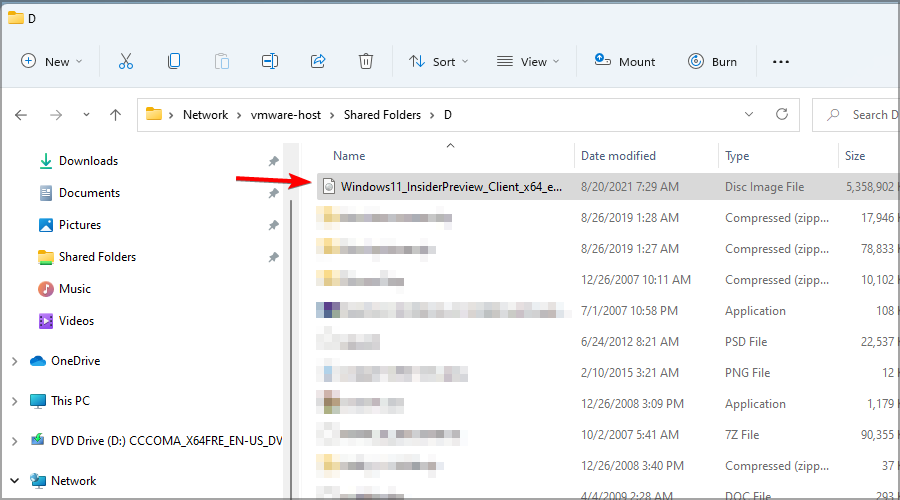
Task: Open Music in the sidebar
Action: 75,289
